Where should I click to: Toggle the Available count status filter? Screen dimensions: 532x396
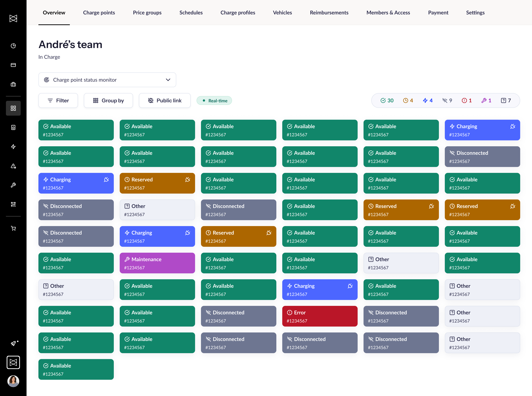(387, 100)
